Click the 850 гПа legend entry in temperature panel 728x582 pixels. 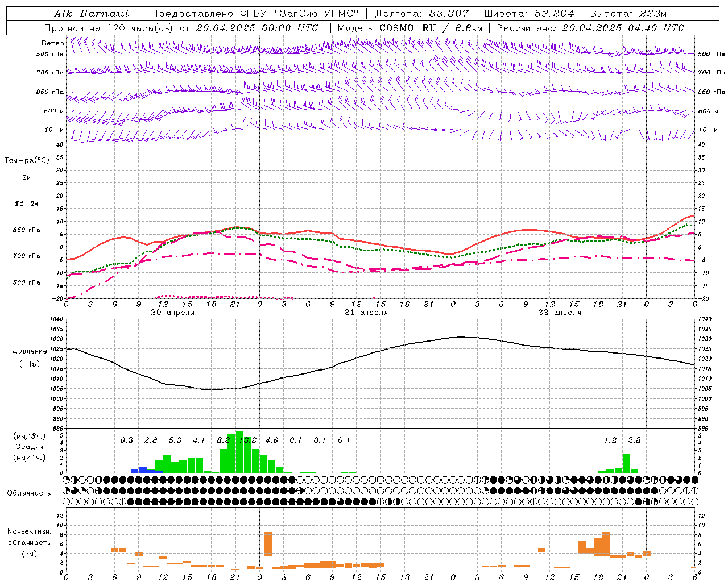(x=26, y=230)
